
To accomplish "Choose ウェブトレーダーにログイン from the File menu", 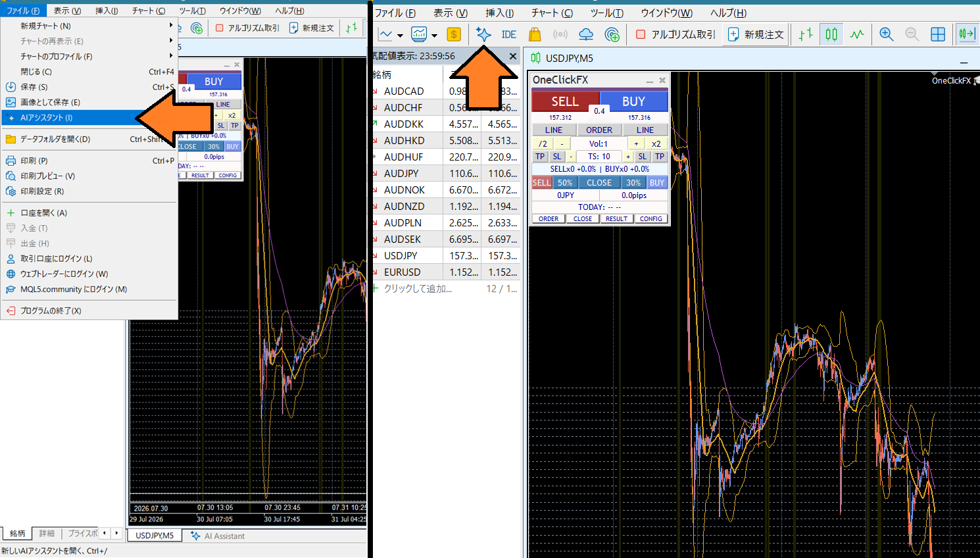I will [89, 274].
